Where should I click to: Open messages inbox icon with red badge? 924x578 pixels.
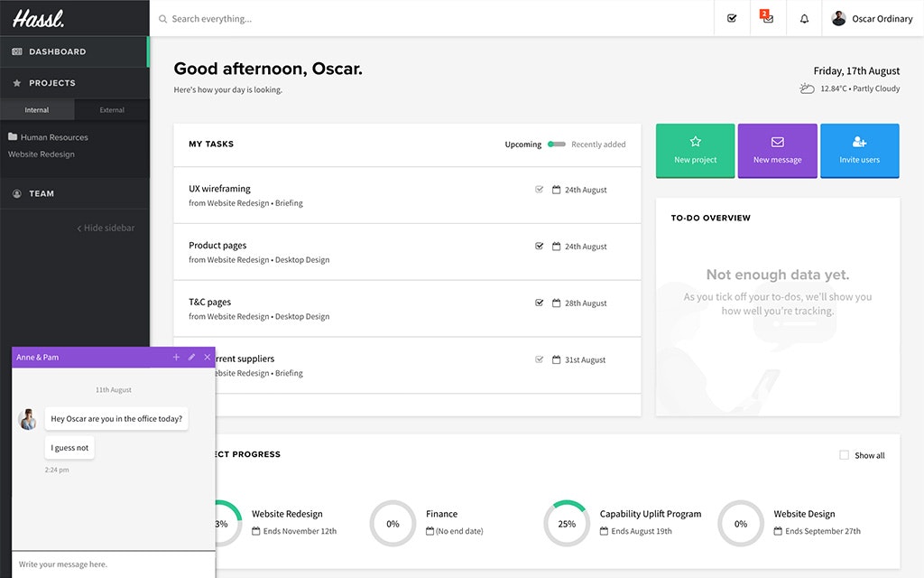(x=767, y=16)
